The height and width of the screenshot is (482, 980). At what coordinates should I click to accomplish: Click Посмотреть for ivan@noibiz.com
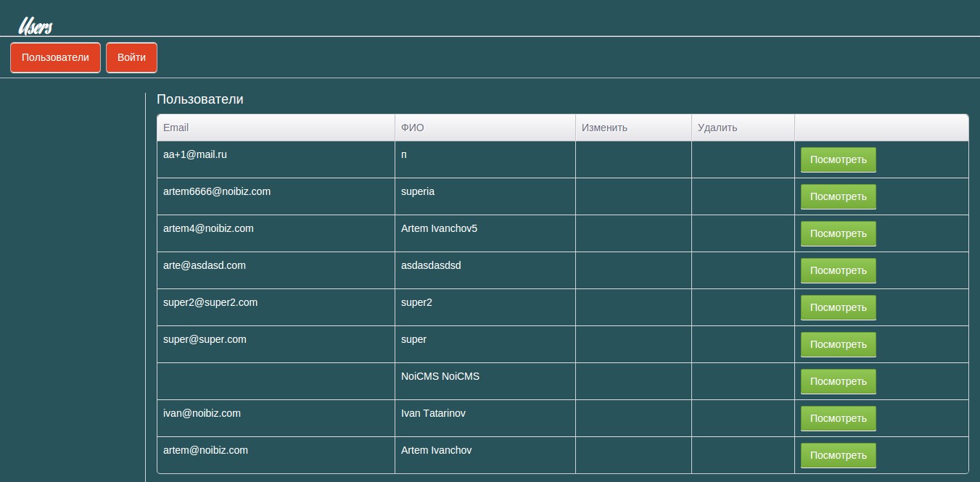tap(838, 419)
